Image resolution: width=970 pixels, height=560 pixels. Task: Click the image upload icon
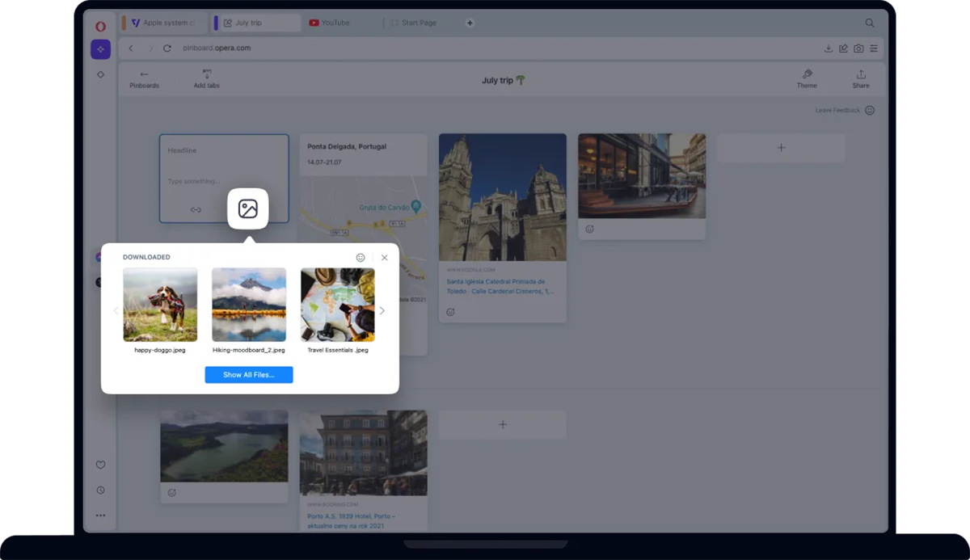click(x=247, y=208)
